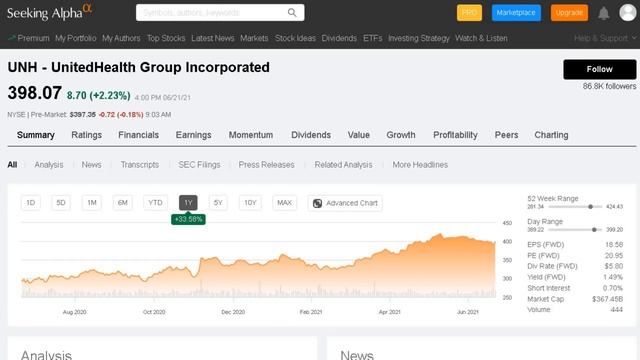
Task: Open My Portfolio menu item
Action: 76,38
